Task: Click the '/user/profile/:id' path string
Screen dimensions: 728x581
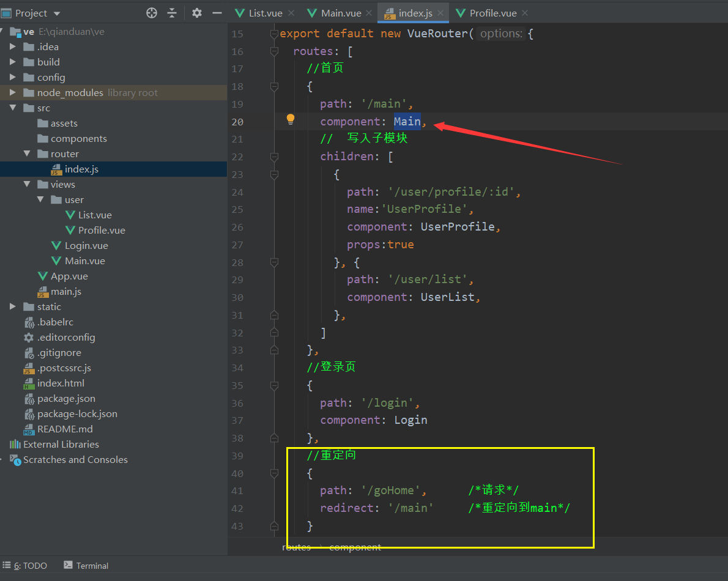Action: (451, 191)
